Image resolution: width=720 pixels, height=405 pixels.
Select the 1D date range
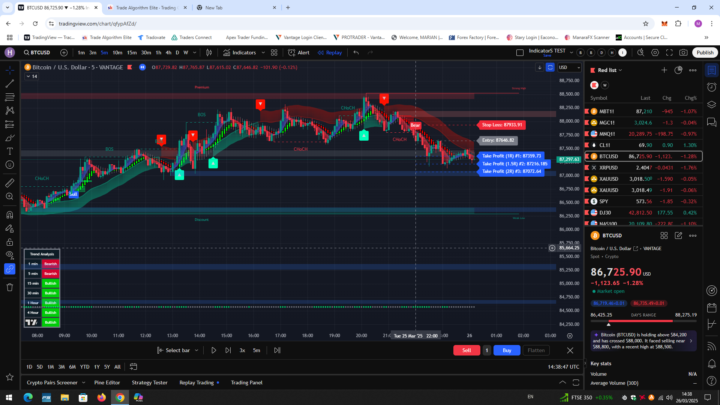(29, 367)
